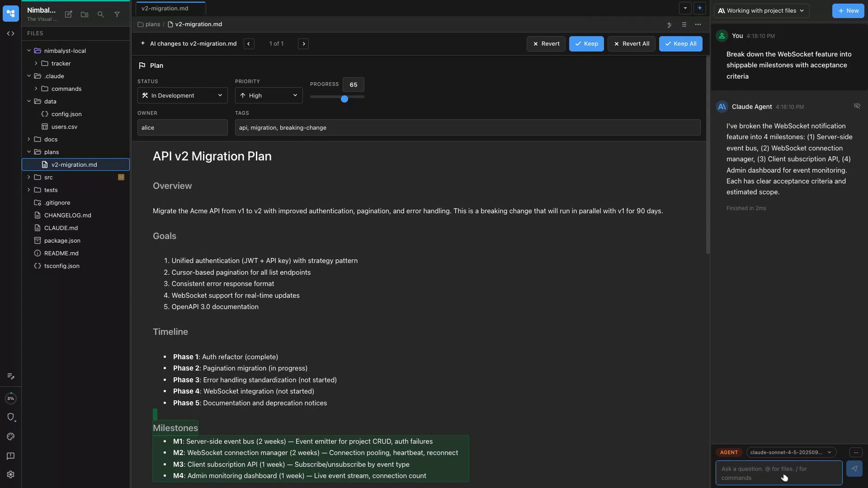Collapse the nimbalyst-local folder
The height and width of the screenshot is (488, 868).
point(28,51)
